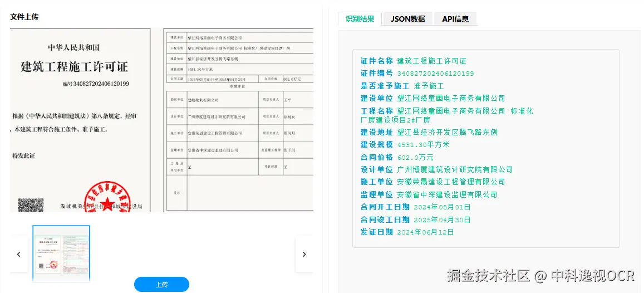Click the 建设单位 value 望江网络童画电子商务有限公司

(x=451, y=99)
